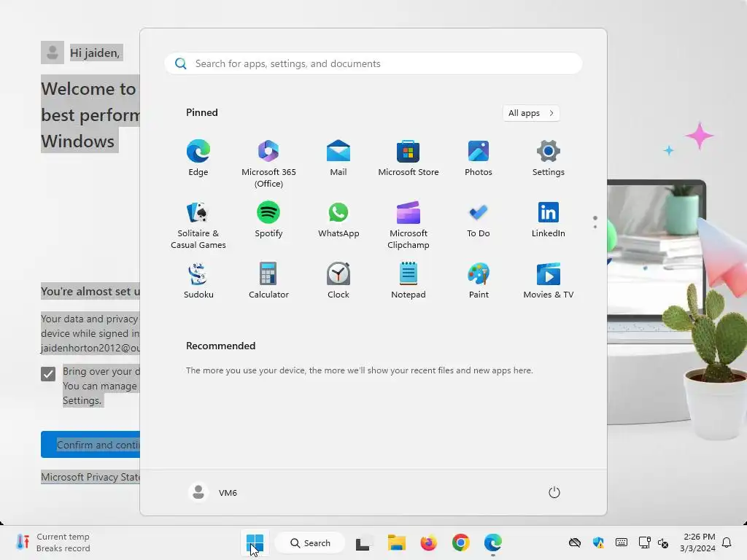This screenshot has height=560, width=747.
Task: Open the network display tray icon
Action: [645, 542]
